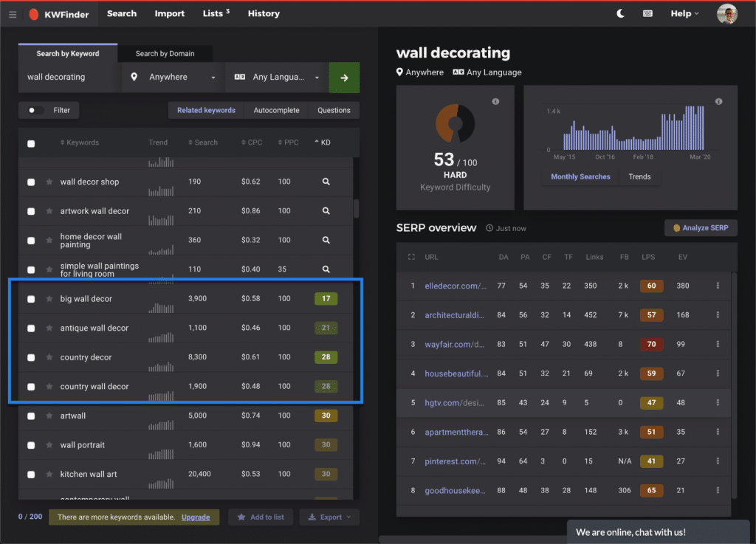Expand the Help menu
This screenshot has width=756, height=544.
coord(684,13)
